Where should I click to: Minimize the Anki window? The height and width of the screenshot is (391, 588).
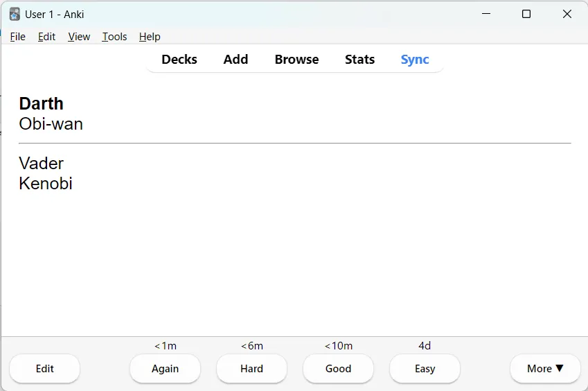coord(486,14)
